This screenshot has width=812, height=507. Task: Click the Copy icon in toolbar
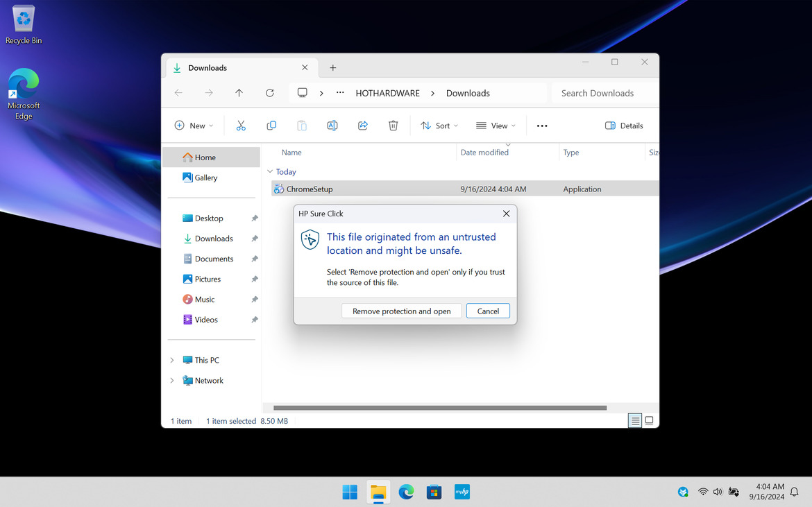point(271,126)
